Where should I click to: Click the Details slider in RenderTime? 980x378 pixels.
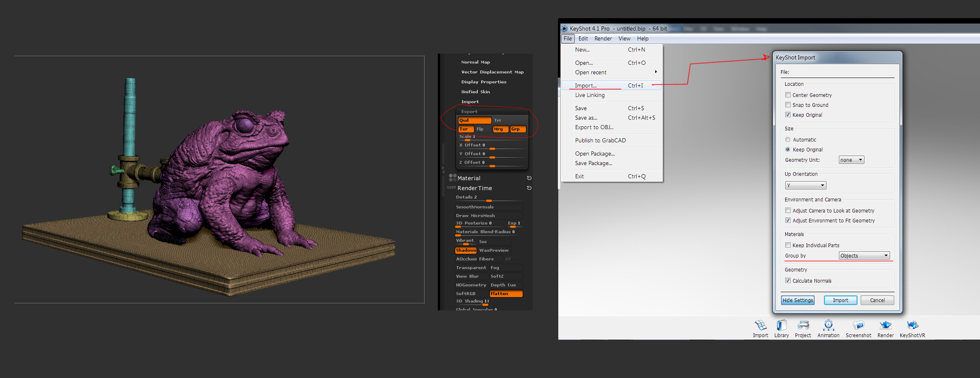click(x=489, y=198)
